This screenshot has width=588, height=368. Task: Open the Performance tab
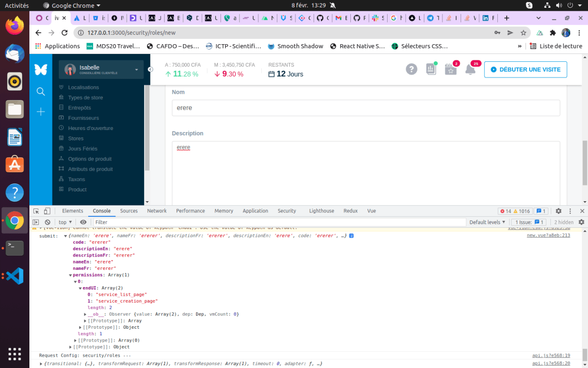pyautogui.click(x=191, y=211)
